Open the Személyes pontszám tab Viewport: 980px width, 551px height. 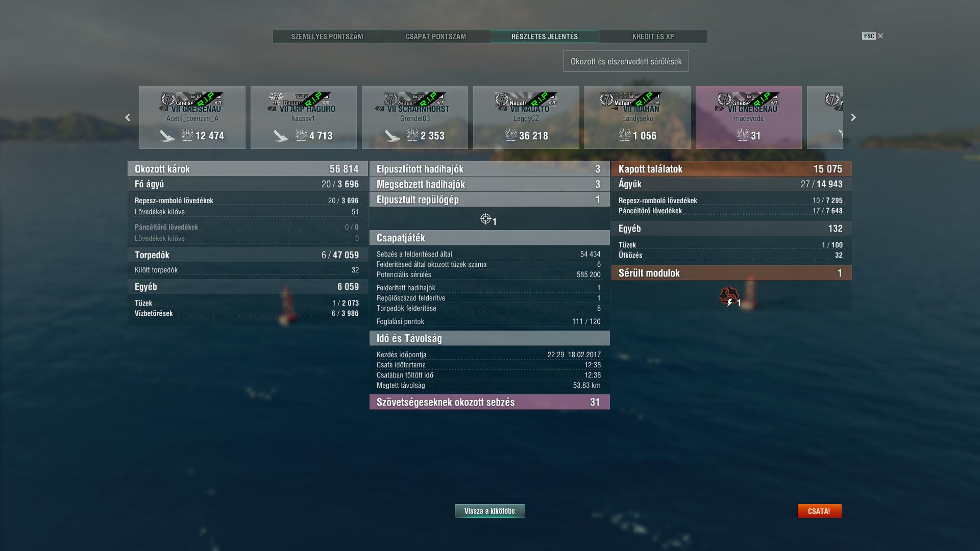[x=327, y=37]
